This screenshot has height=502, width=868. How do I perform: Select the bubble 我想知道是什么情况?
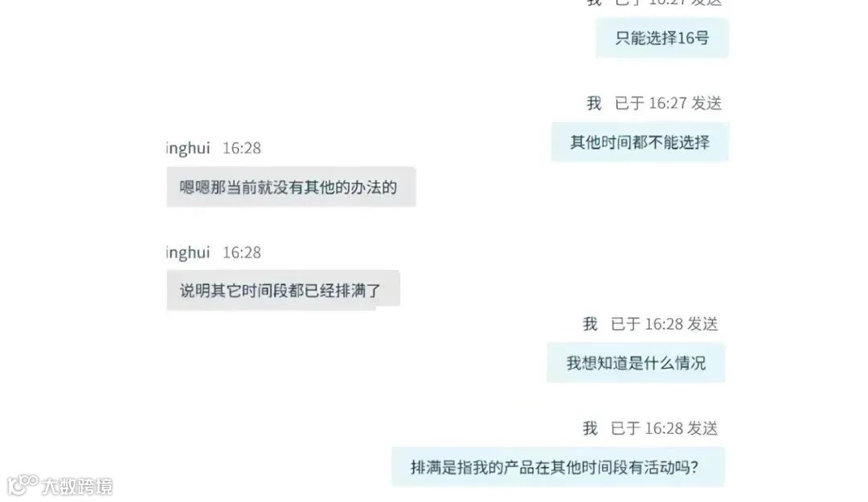(636, 363)
